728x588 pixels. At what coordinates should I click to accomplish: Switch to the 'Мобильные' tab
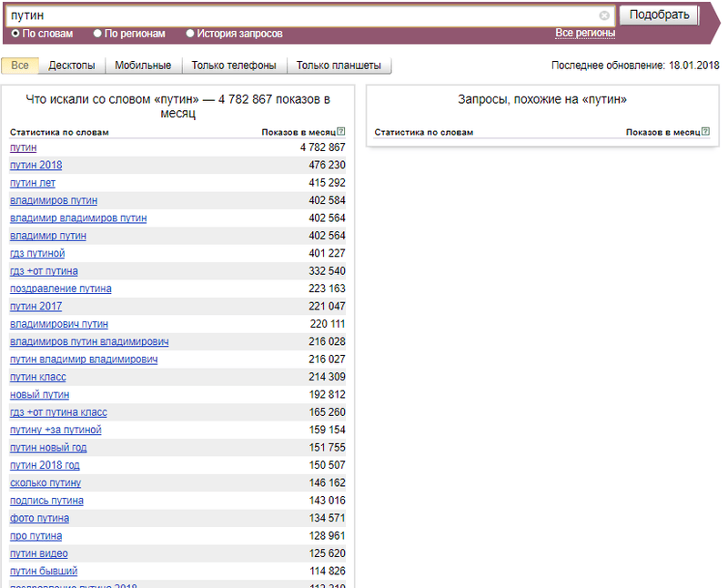[143, 66]
